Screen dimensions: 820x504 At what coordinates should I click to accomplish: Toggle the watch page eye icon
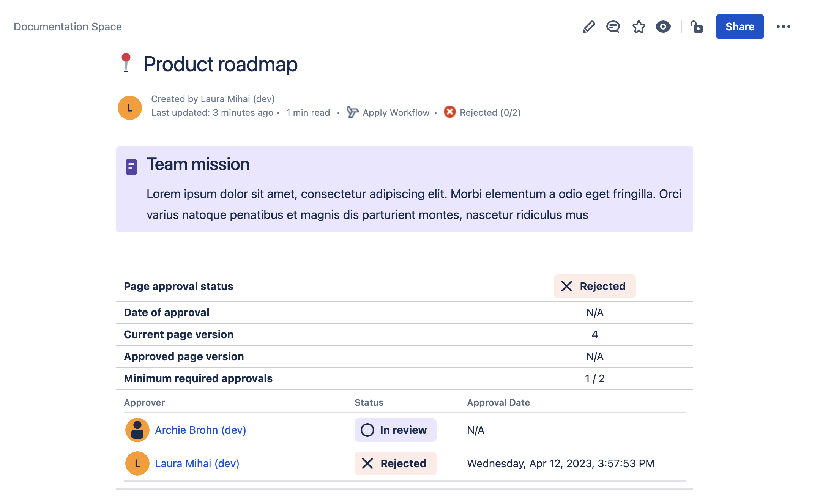pyautogui.click(x=663, y=27)
